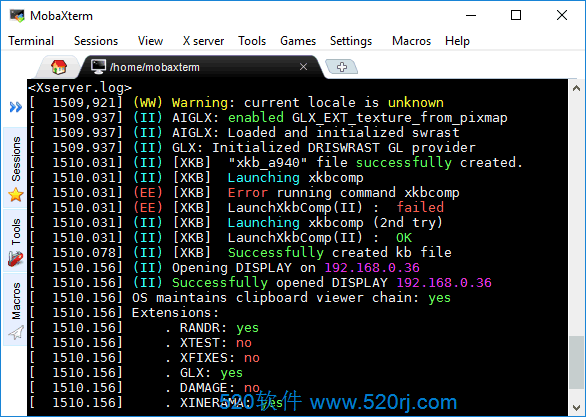Click '"xkb_a940" file successfully created.' text
The image size is (586, 417).
point(375,163)
